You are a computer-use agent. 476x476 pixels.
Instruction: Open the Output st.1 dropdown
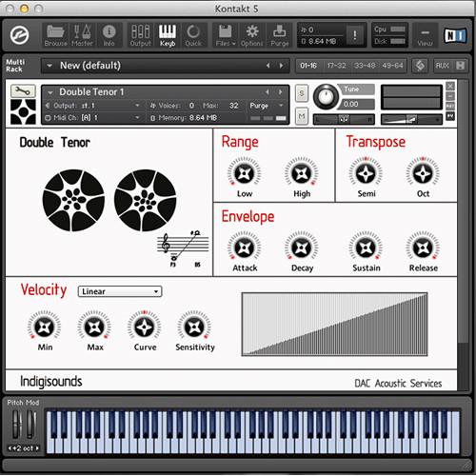coord(92,106)
